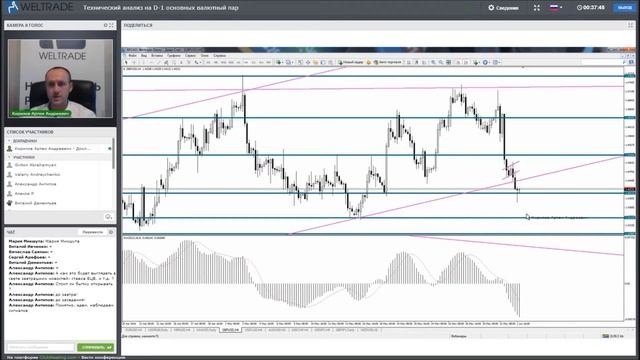
Task: Click the new chart green plus icon
Action: 279,62
